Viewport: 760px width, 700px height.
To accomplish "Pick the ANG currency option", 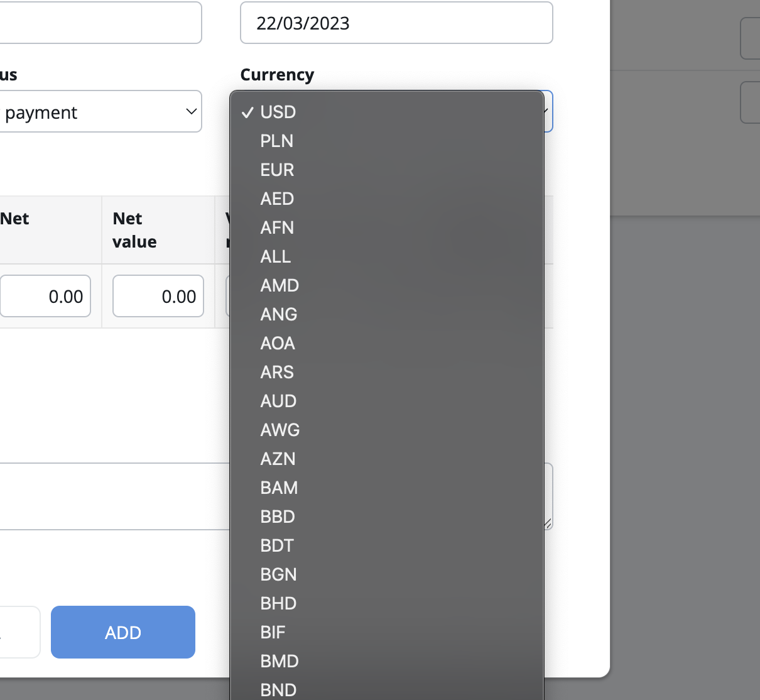I will coord(279,314).
